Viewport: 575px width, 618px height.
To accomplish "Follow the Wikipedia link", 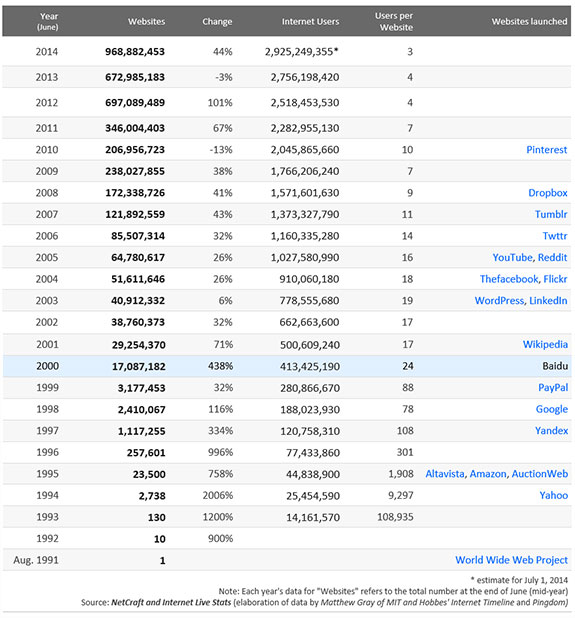I will 545,344.
